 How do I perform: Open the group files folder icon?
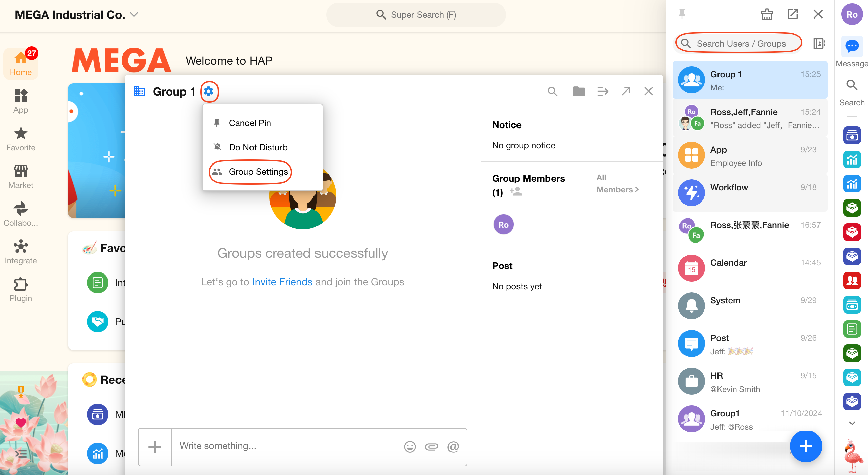(x=578, y=91)
